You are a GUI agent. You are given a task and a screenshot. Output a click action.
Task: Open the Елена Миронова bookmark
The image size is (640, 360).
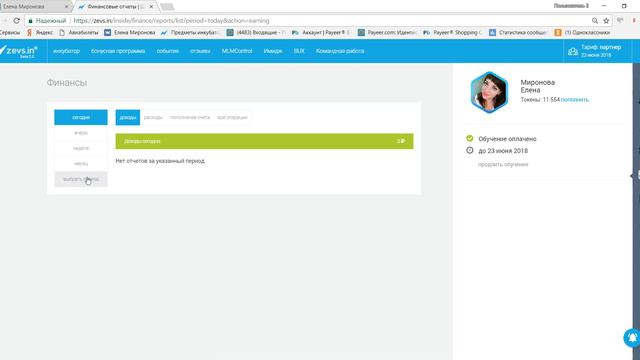[x=130, y=32]
